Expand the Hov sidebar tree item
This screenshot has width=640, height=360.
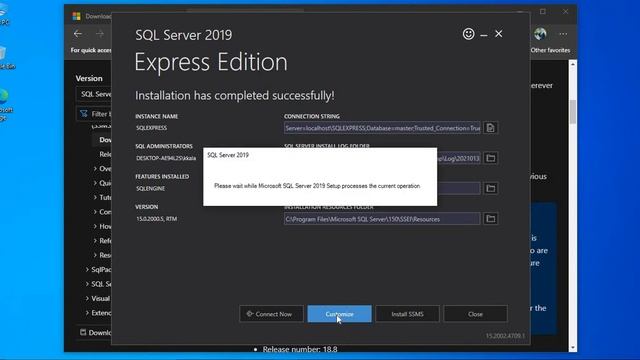pyautogui.click(x=95, y=226)
